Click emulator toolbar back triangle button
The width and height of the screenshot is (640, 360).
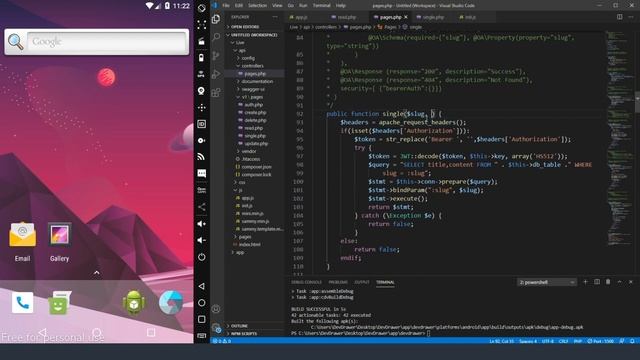click(202, 286)
